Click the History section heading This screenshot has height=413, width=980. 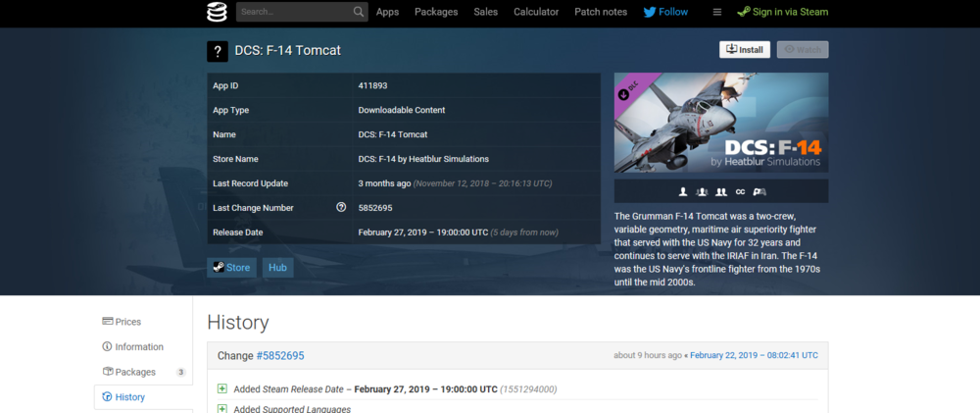click(238, 323)
